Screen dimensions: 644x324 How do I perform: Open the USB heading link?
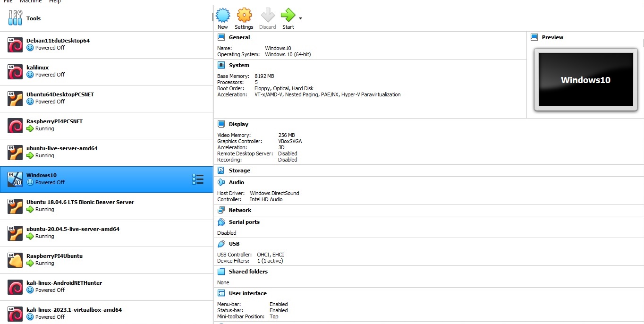click(234, 244)
